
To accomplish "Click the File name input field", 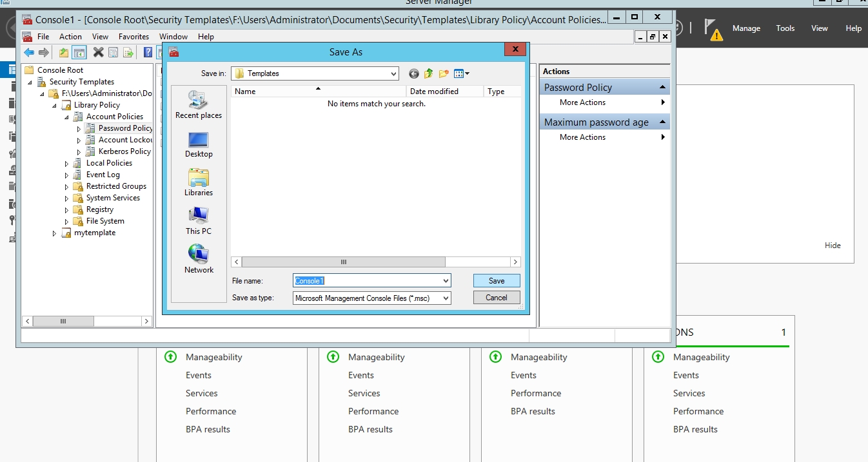I will tap(368, 281).
